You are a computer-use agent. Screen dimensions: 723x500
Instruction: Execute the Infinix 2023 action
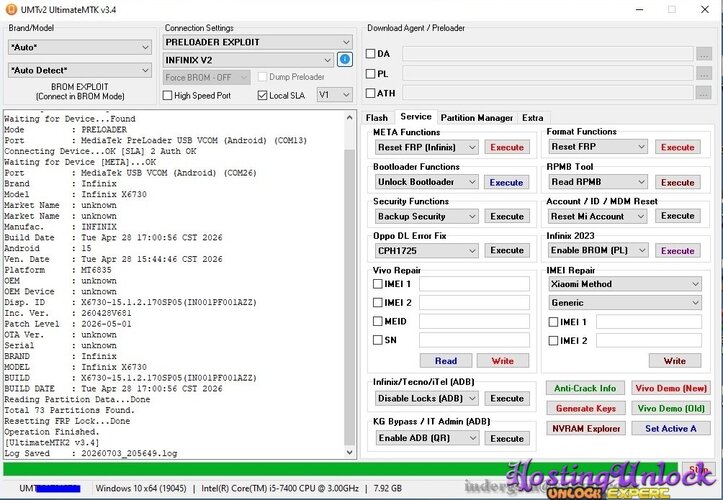click(x=678, y=250)
